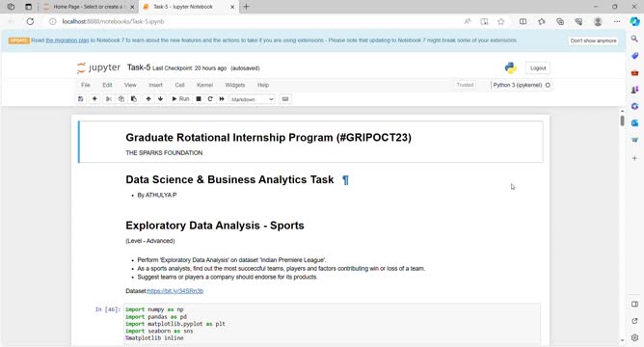This screenshot has width=644, height=347.
Task: Insert a cell below using the plus icon
Action: (x=94, y=99)
